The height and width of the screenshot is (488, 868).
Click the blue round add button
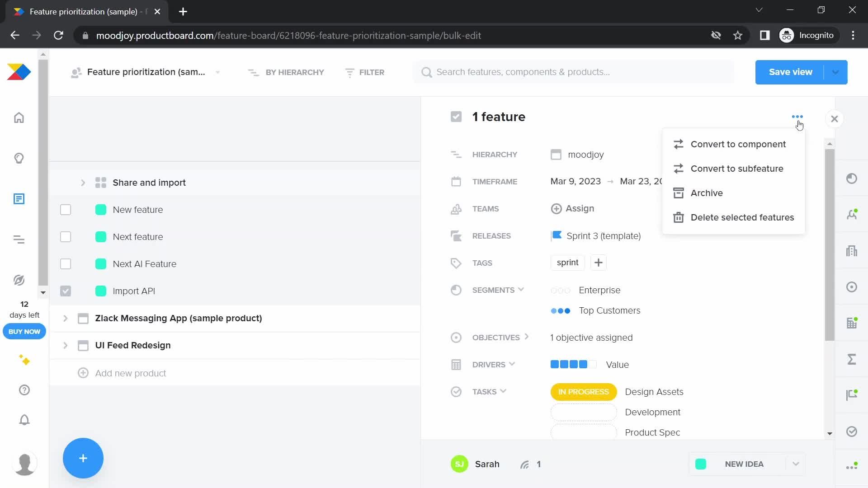(x=83, y=458)
